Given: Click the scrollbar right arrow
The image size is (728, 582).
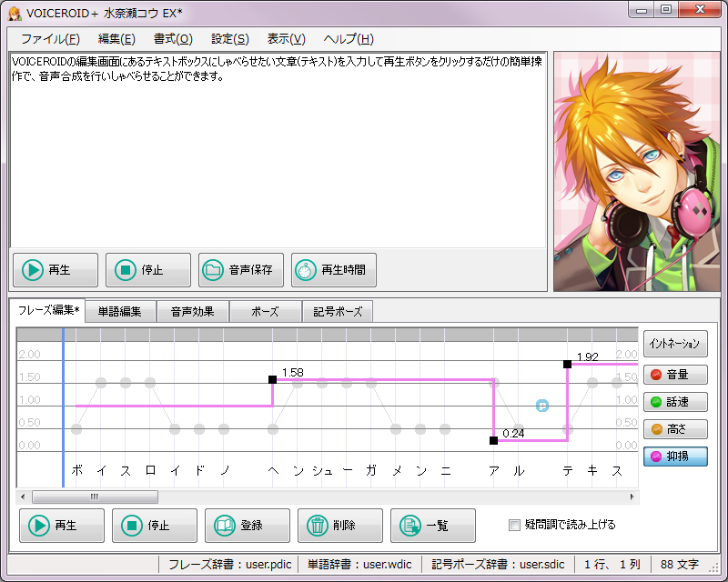Looking at the screenshot, I should [x=632, y=497].
